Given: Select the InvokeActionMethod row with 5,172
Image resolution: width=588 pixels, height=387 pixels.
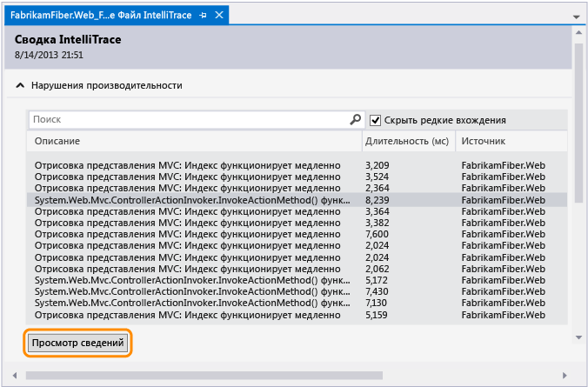Looking at the screenshot, I should [x=297, y=280].
